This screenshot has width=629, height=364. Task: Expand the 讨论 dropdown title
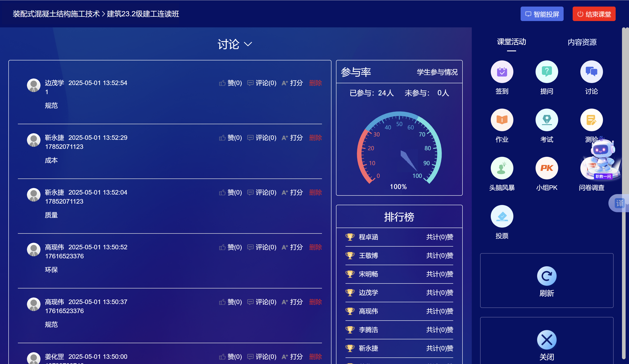(235, 44)
